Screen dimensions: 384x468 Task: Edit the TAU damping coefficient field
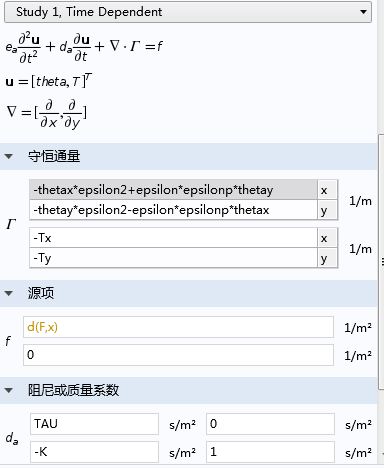tap(94, 424)
